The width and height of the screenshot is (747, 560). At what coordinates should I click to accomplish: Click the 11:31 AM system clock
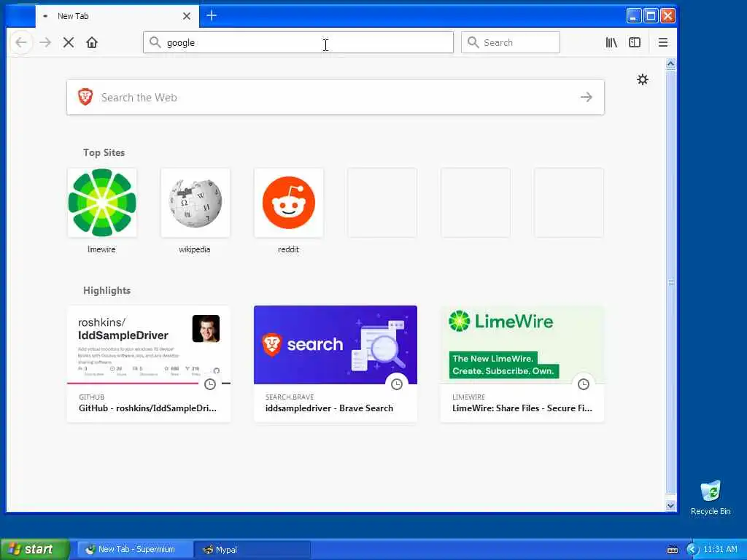(720, 550)
